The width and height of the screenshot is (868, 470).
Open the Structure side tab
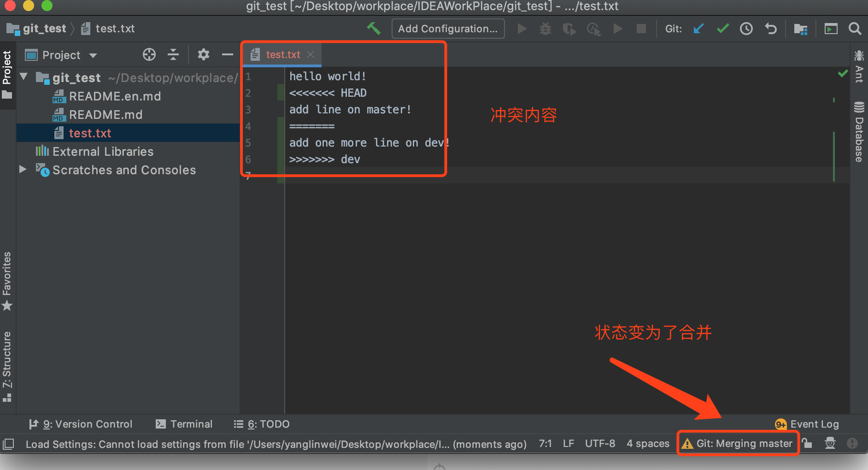pyautogui.click(x=7, y=366)
